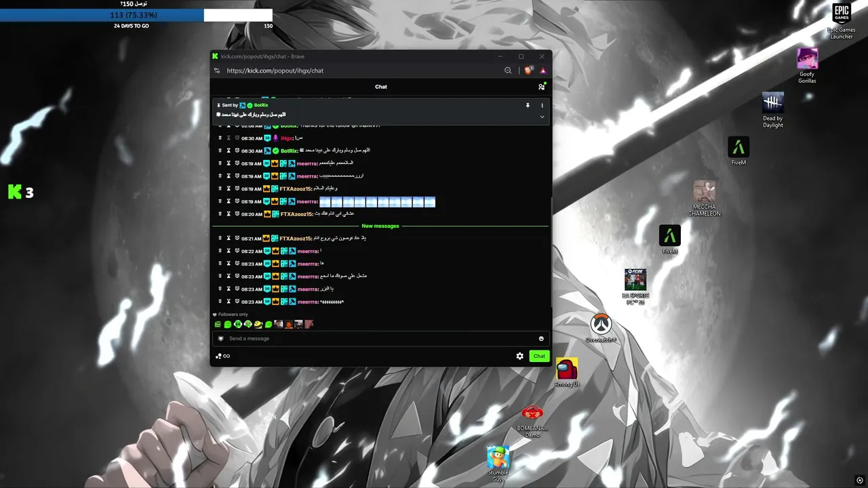The width and height of the screenshot is (868, 488).
Task: Open Overwatch desktop shortcut
Action: (601, 328)
